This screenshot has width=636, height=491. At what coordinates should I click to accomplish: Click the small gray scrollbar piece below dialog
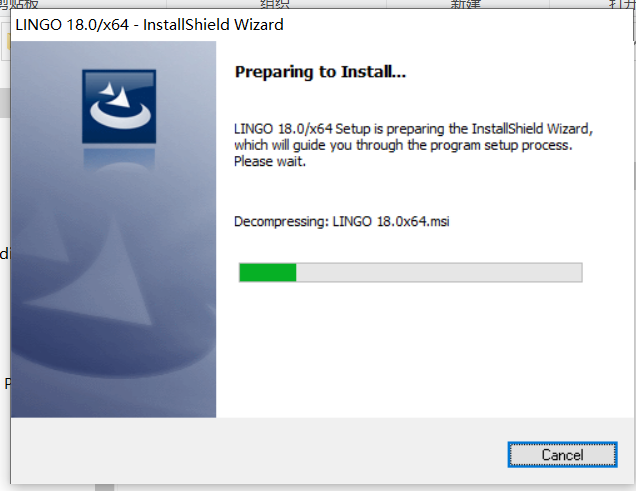105,487
